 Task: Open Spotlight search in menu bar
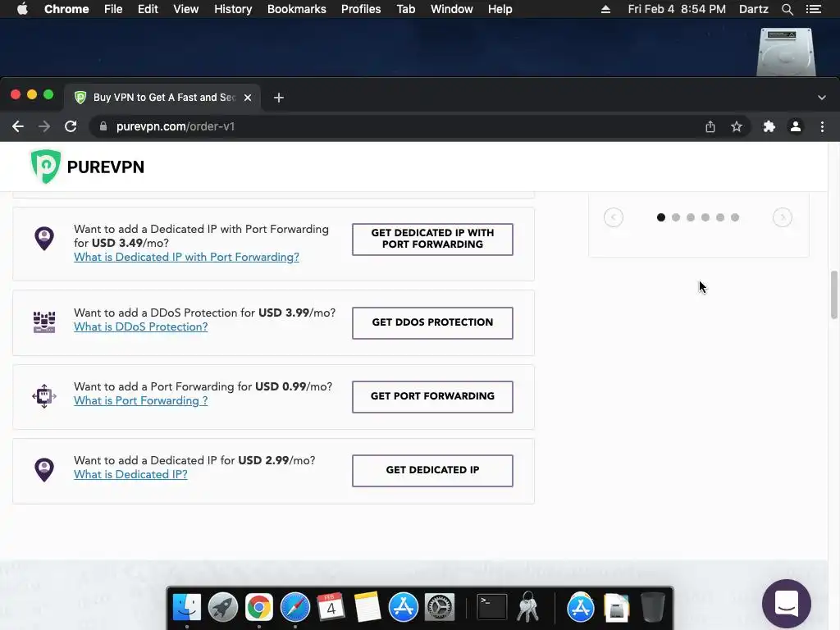tap(787, 9)
